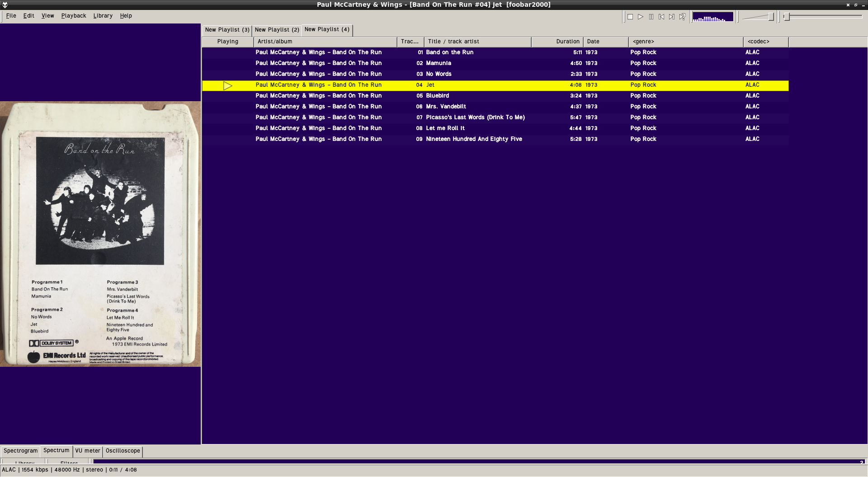Pause the current track
This screenshot has height=477, width=868.
point(651,17)
